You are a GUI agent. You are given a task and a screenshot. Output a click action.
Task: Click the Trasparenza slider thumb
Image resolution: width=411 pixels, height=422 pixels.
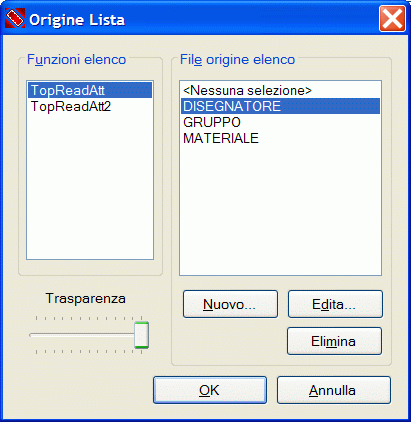pyautogui.click(x=142, y=335)
